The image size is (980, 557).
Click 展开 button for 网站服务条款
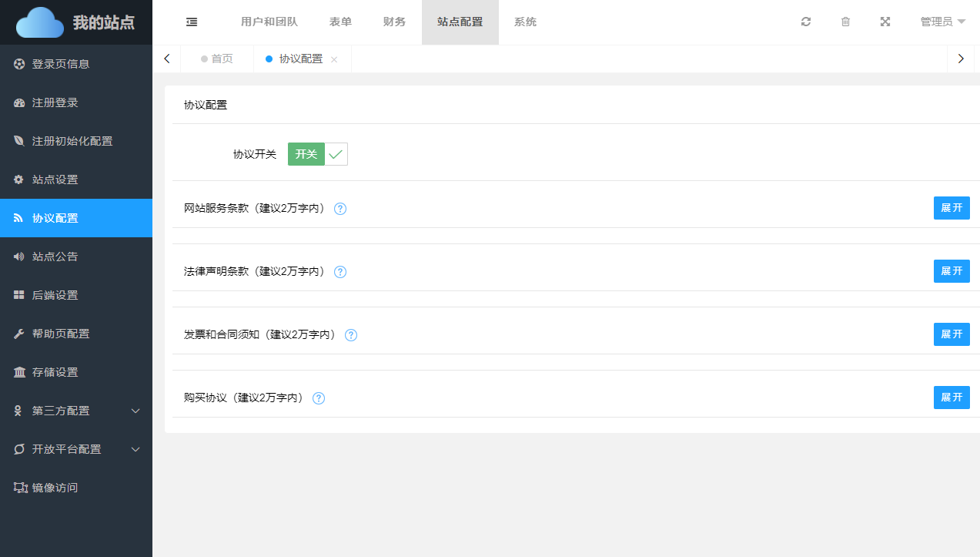point(952,208)
